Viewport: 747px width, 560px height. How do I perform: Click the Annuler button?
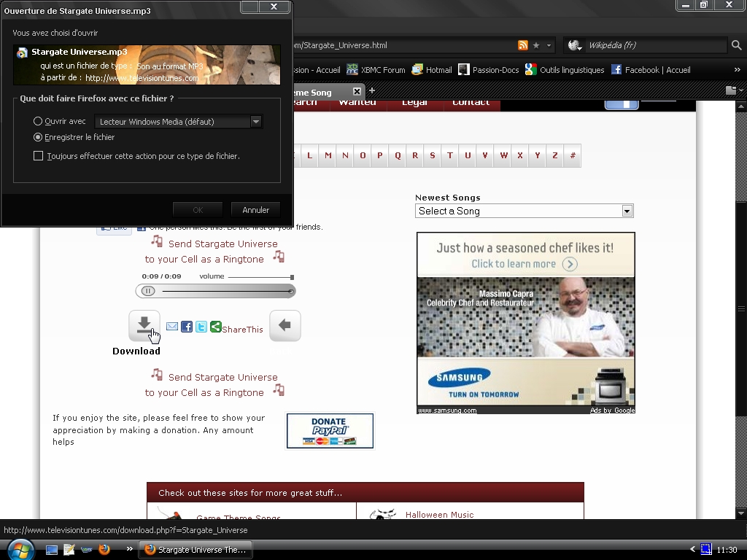point(256,210)
